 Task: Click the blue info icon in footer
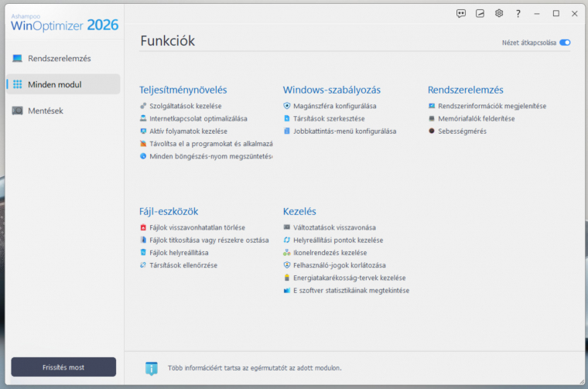pos(152,368)
